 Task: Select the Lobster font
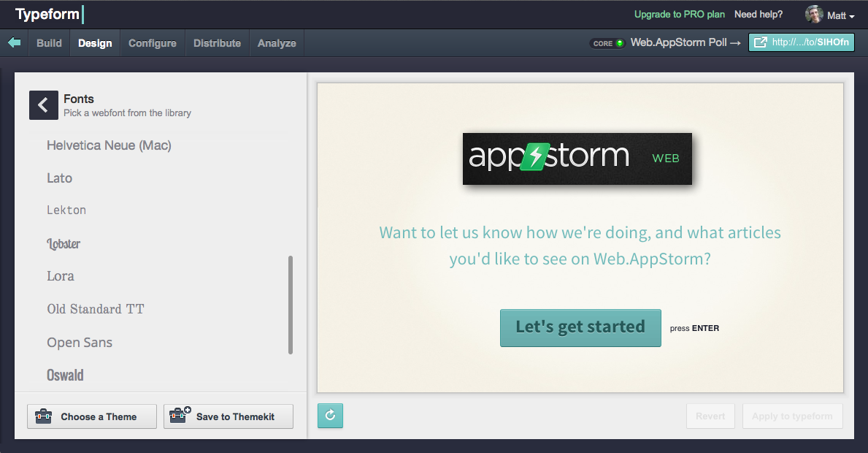(64, 243)
